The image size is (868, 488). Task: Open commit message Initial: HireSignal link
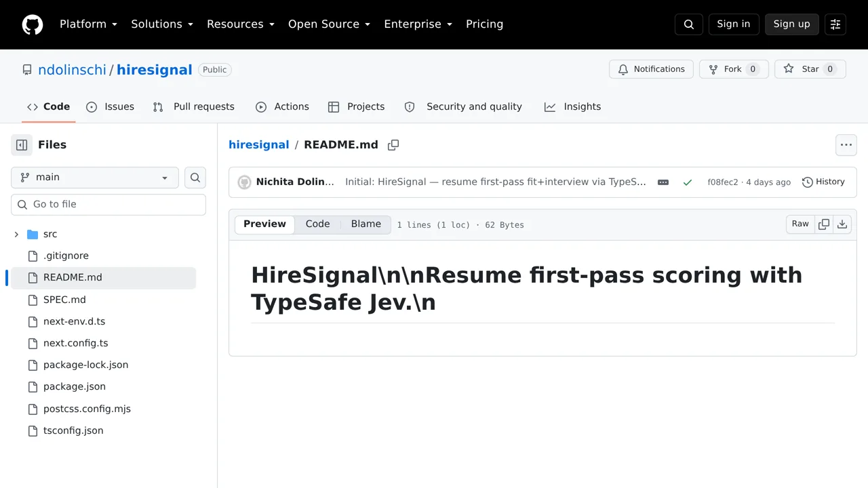[x=496, y=182]
